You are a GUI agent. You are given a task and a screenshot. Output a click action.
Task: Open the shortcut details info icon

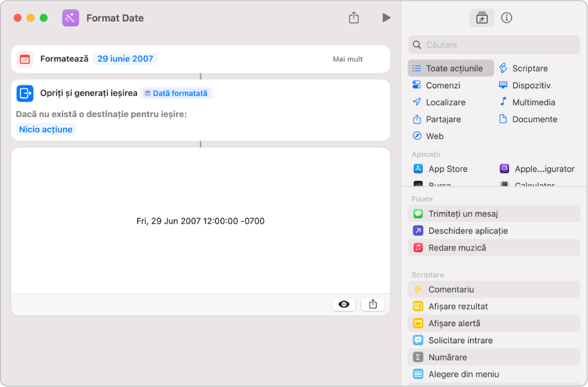[507, 18]
